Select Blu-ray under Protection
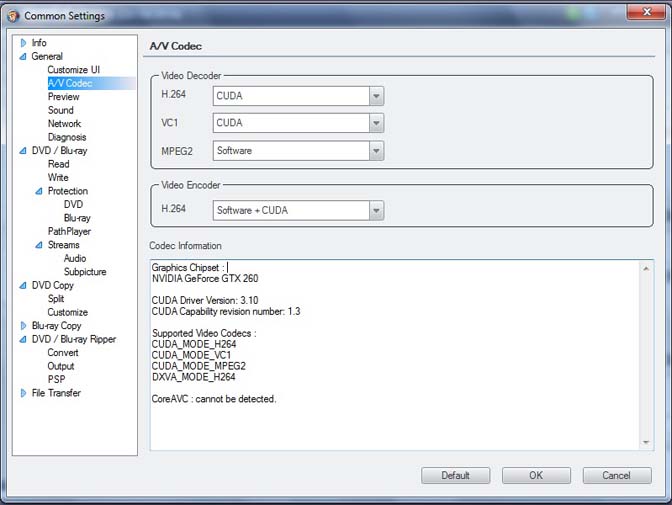 (x=77, y=218)
